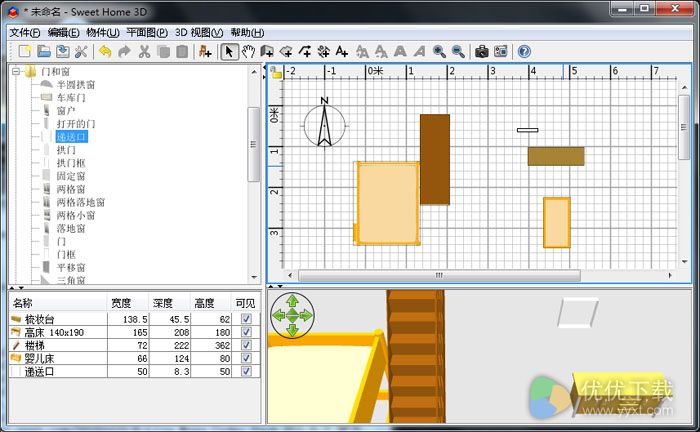This screenshot has height=432, width=700.
Task: Open the 3D 视图 menu
Action: [x=199, y=33]
